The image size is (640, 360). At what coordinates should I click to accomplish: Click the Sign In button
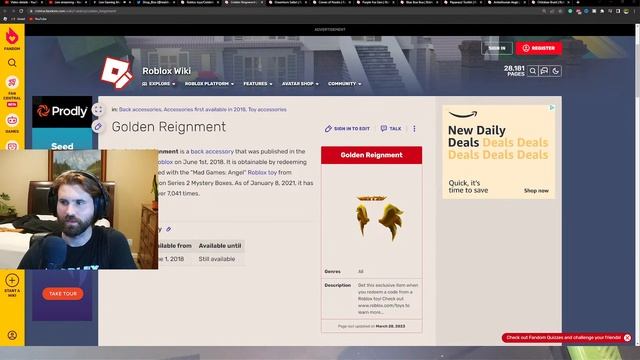click(497, 48)
